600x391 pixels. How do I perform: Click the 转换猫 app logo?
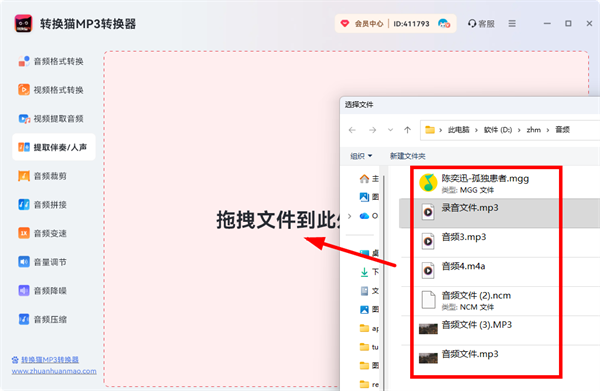[x=23, y=24]
